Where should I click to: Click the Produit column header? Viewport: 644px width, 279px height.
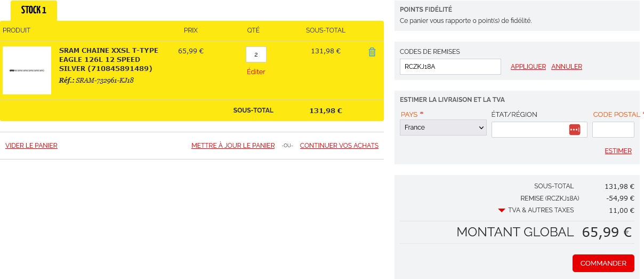pos(17,30)
